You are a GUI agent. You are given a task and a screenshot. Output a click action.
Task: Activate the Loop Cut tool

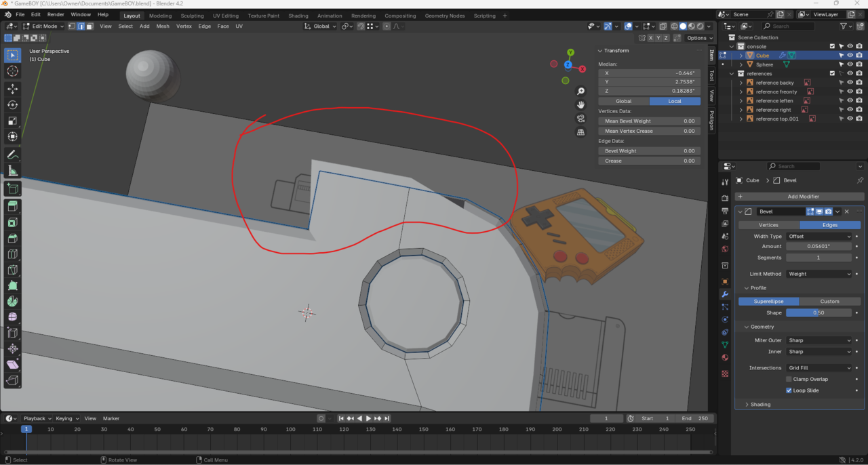[x=12, y=254]
